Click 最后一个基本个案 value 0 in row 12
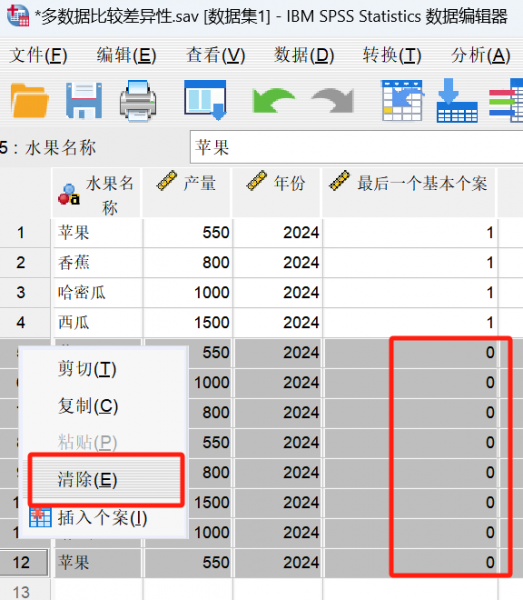Viewport: 523px width, 600px height. pyautogui.click(x=410, y=562)
